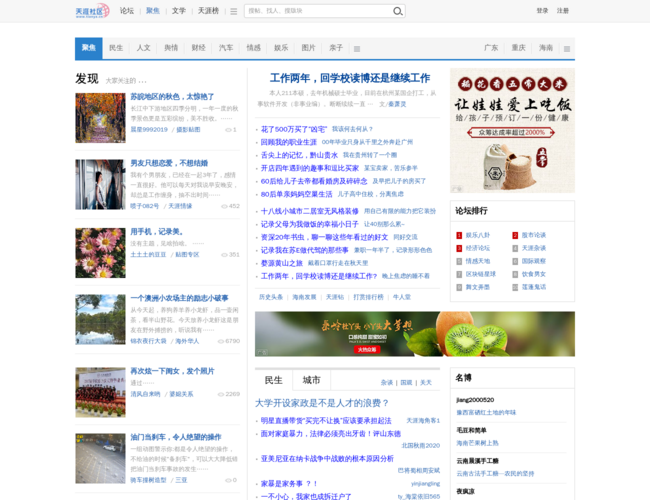The width and height of the screenshot is (650, 500).
Task: Open link 舌尖上的记忆，黔山贵水
Action: (x=299, y=155)
